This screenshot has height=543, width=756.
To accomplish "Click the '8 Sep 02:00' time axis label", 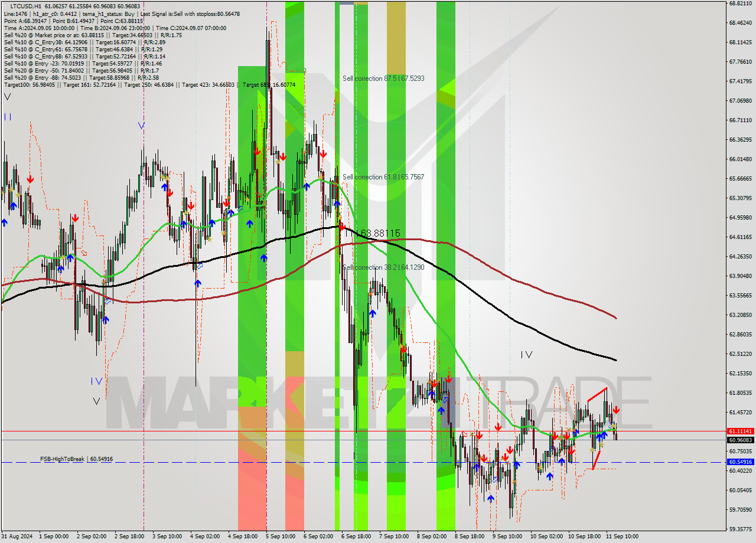I will pyautogui.click(x=432, y=537).
